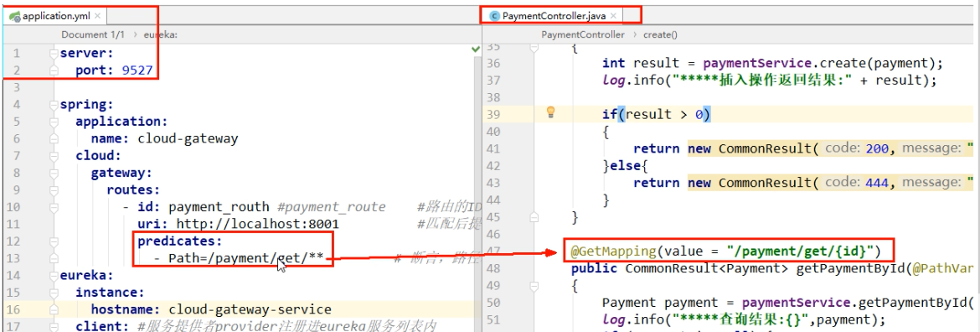Click the class icon on PaymentController.java tab
This screenshot has height=332, width=980.
(x=495, y=16)
